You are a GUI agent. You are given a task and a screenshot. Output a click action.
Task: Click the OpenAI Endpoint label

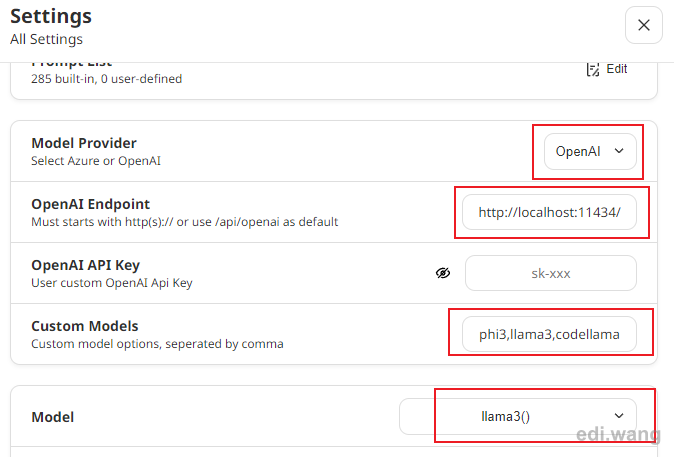(x=91, y=204)
